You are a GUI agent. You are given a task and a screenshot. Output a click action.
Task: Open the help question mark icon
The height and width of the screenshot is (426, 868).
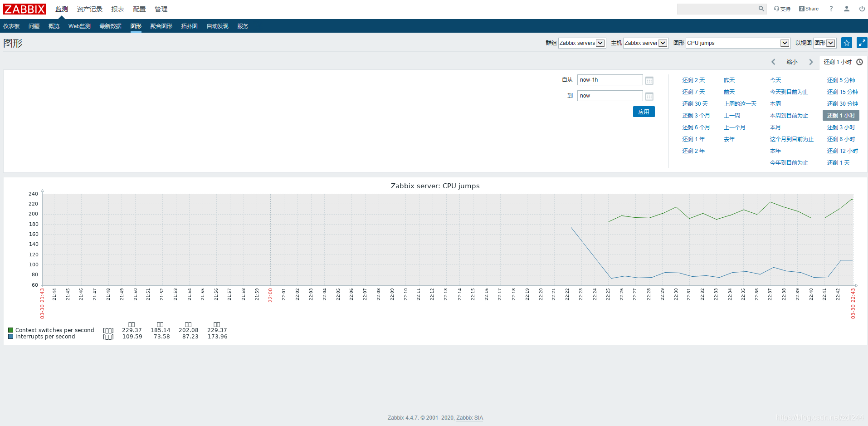[x=831, y=9]
